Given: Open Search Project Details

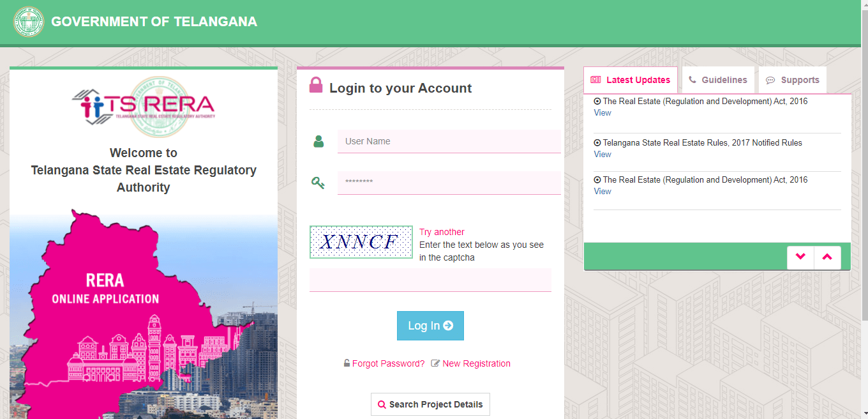Looking at the screenshot, I should point(430,404).
